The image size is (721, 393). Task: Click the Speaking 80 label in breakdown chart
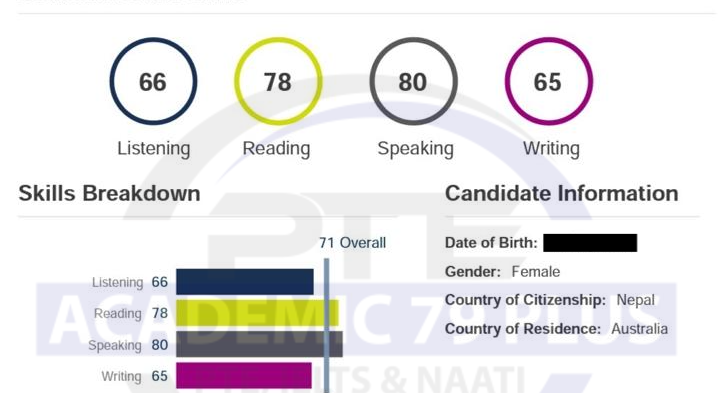pyautogui.click(x=128, y=345)
